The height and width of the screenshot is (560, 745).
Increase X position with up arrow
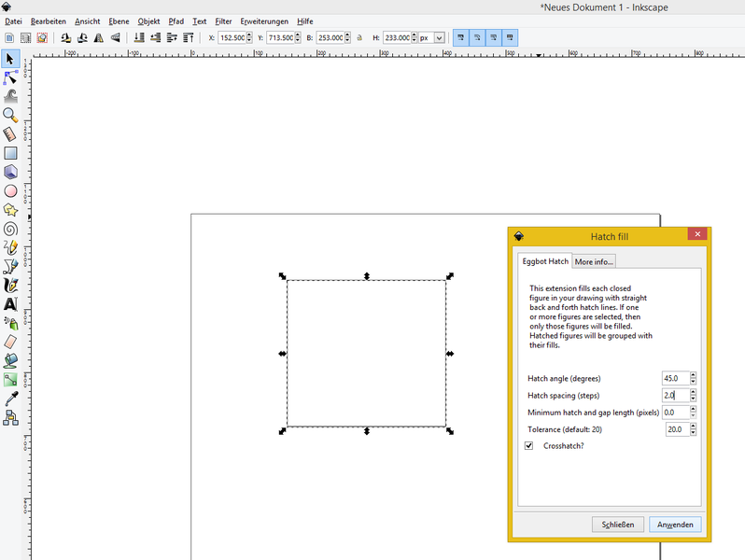point(249,35)
